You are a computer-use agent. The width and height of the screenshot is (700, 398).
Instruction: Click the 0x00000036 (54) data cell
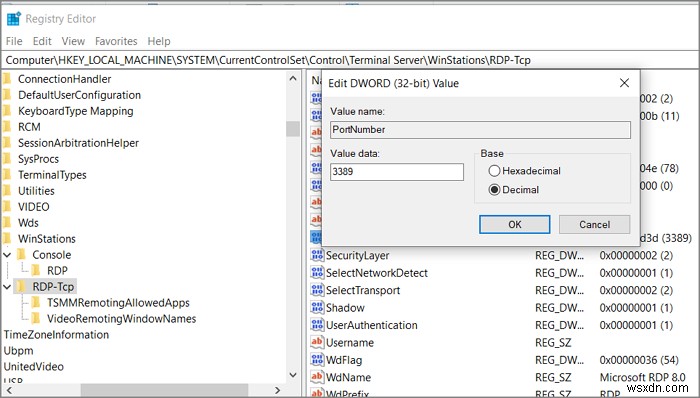click(x=639, y=360)
